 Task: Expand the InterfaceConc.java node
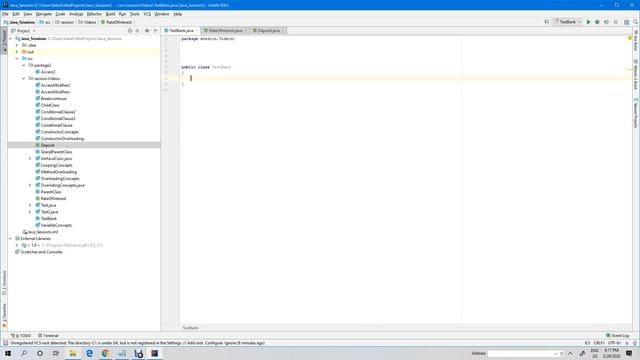click(x=30, y=158)
